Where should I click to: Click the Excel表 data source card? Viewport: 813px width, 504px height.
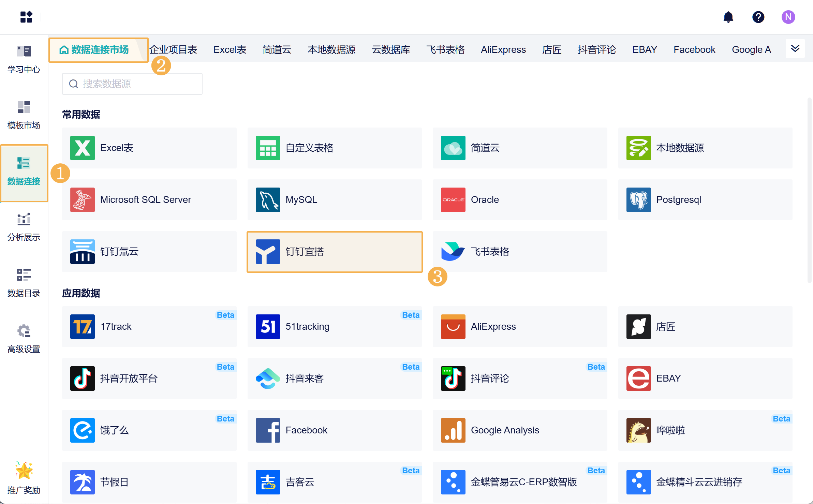149,148
